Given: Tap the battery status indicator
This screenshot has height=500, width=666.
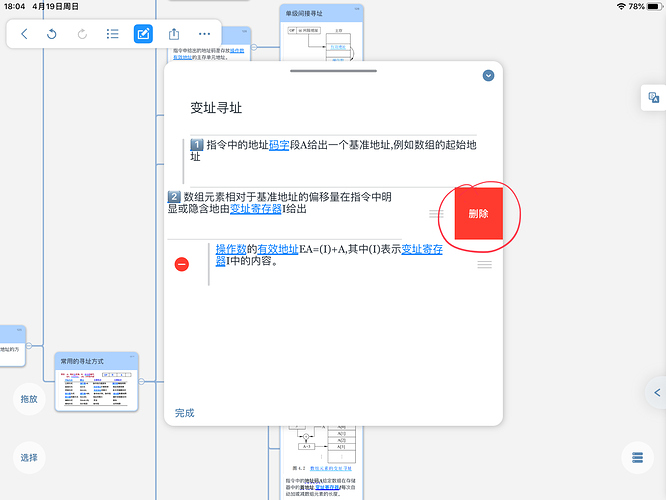Looking at the screenshot, I should pos(655,6).
